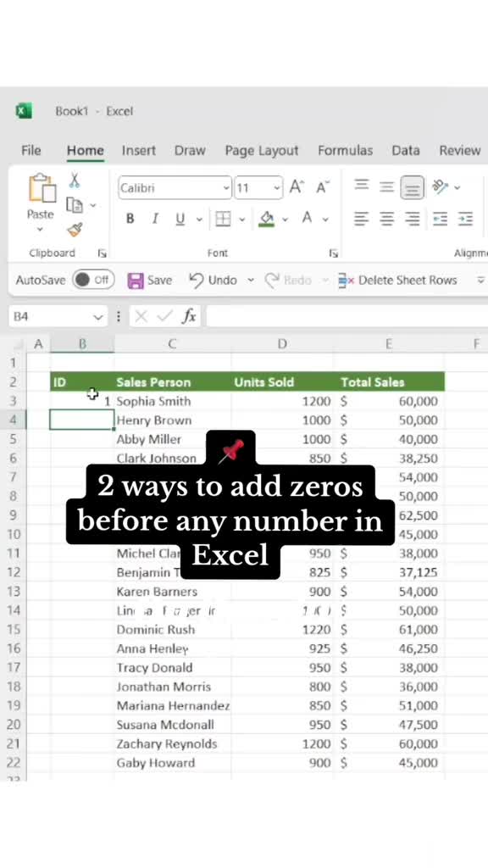Select the cell with value 37,125

click(x=388, y=572)
